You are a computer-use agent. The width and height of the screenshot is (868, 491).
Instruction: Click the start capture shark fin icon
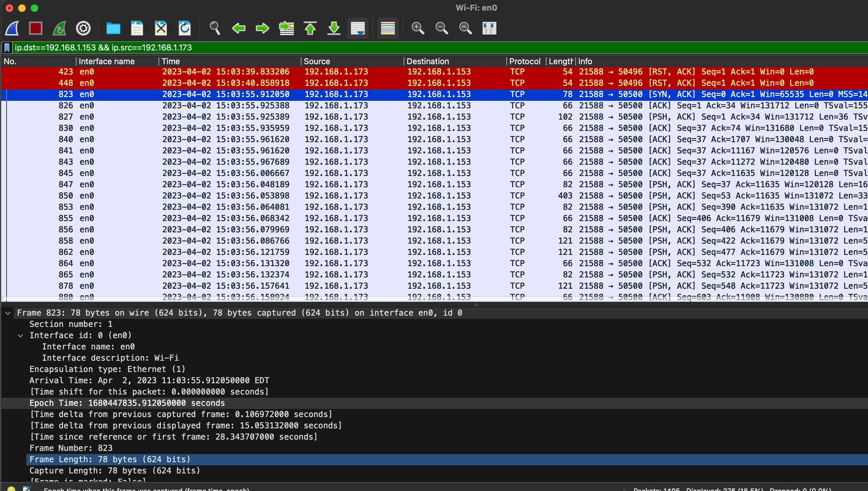pyautogui.click(x=12, y=28)
